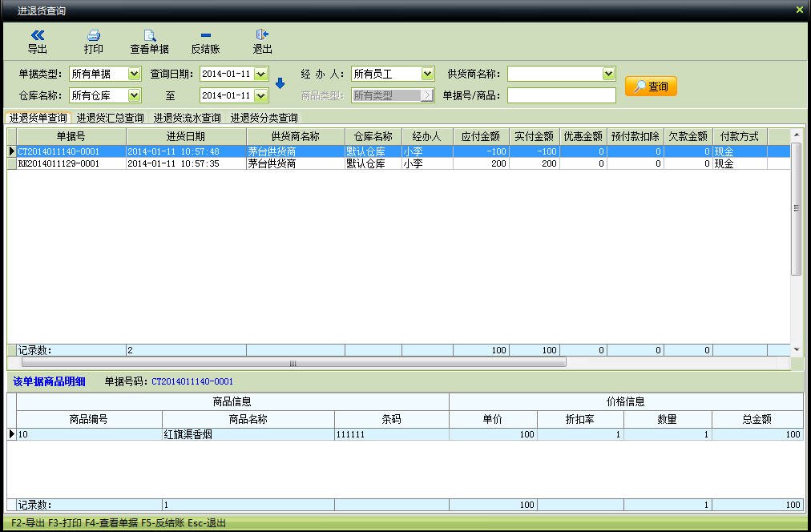Click the 实付金额 column header

(x=535, y=136)
